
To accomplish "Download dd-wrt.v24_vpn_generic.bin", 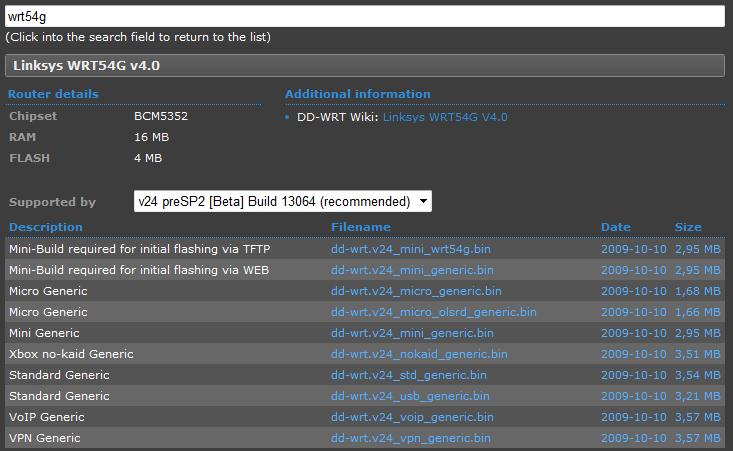I will (x=410, y=438).
